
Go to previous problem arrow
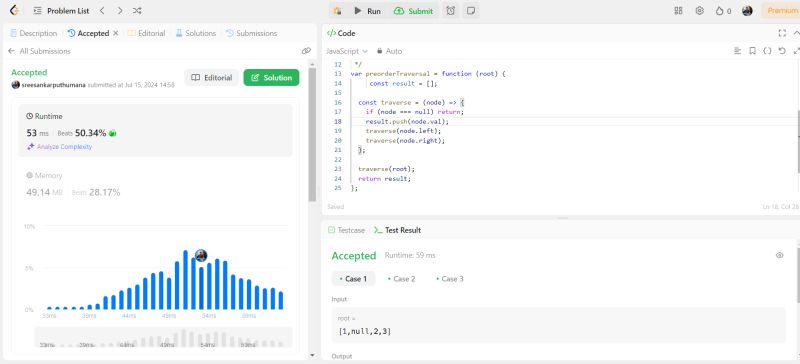(x=102, y=11)
